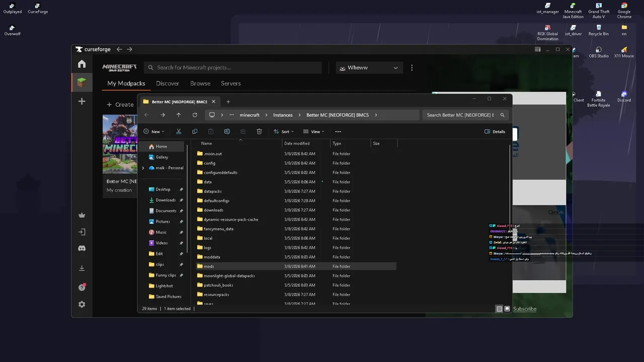Refresh the Explorer folder view
This screenshot has height=362, width=644.
(195, 115)
